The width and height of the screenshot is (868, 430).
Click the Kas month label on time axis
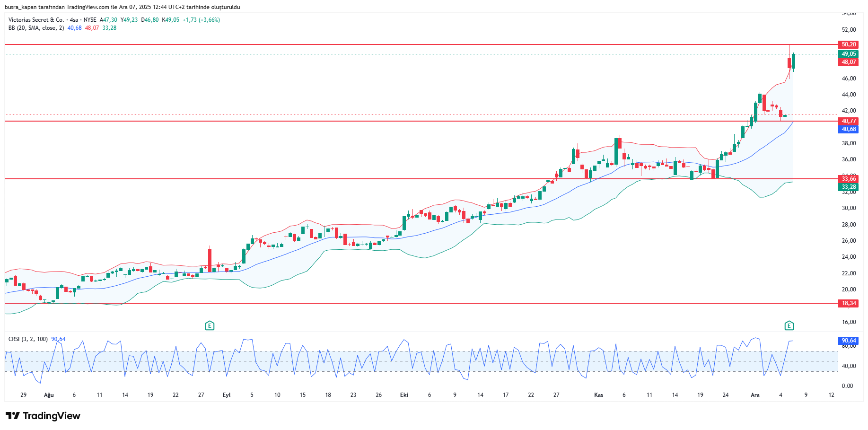(x=598, y=395)
